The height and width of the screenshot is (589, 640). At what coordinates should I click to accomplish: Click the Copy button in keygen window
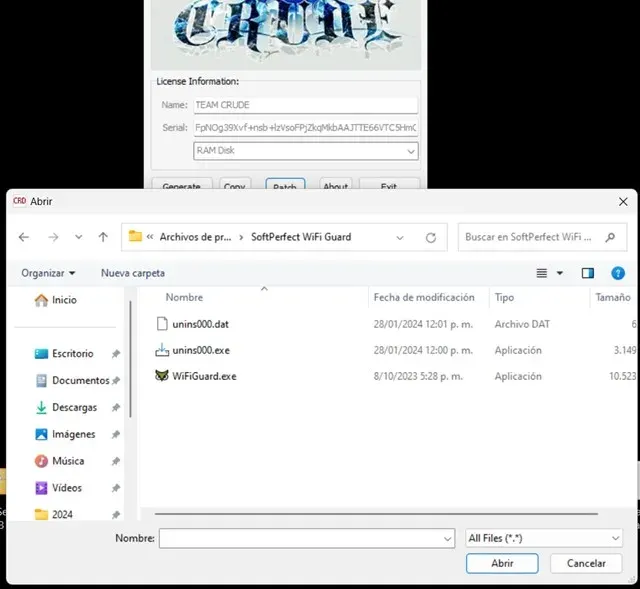(x=235, y=184)
